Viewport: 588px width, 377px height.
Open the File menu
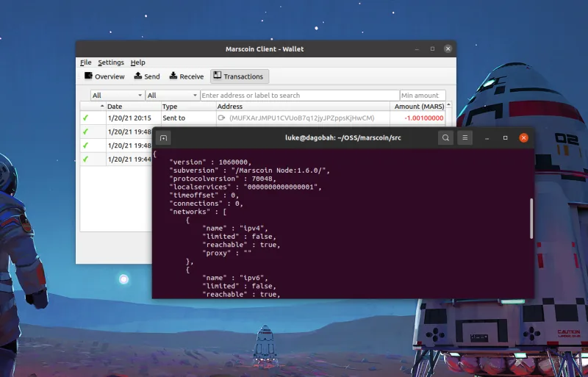86,62
